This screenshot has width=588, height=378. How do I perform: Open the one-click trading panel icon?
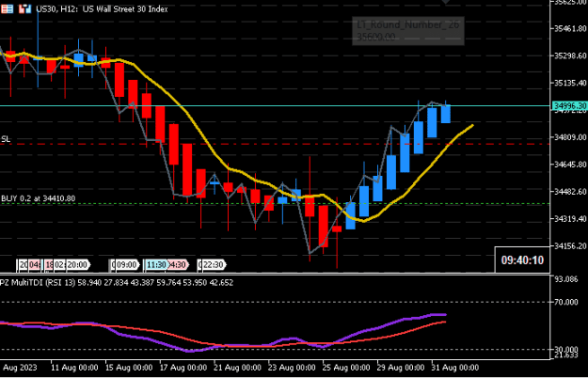[25, 8]
